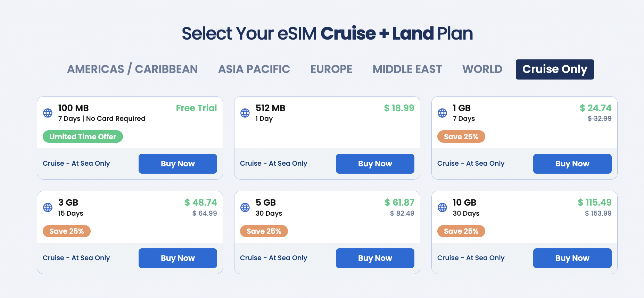Click the Save 25% badge on the 5 GB plan
The height and width of the screenshot is (298, 644).
264,231
